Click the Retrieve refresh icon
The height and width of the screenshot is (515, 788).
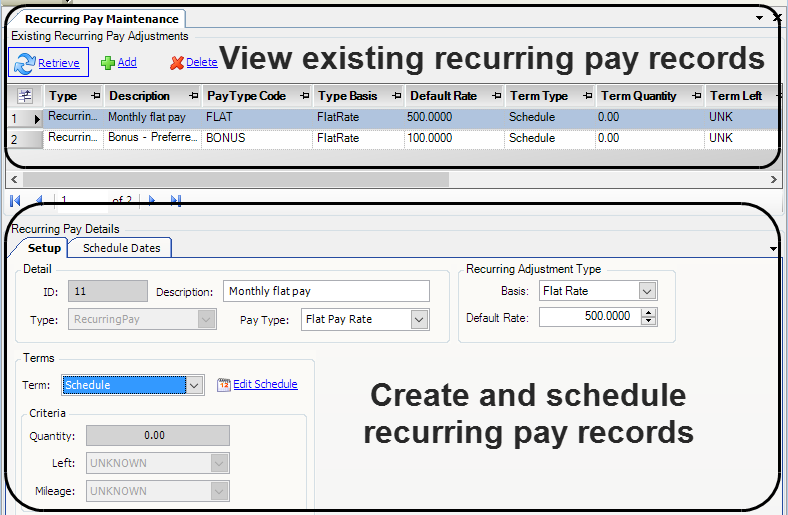tap(24, 63)
